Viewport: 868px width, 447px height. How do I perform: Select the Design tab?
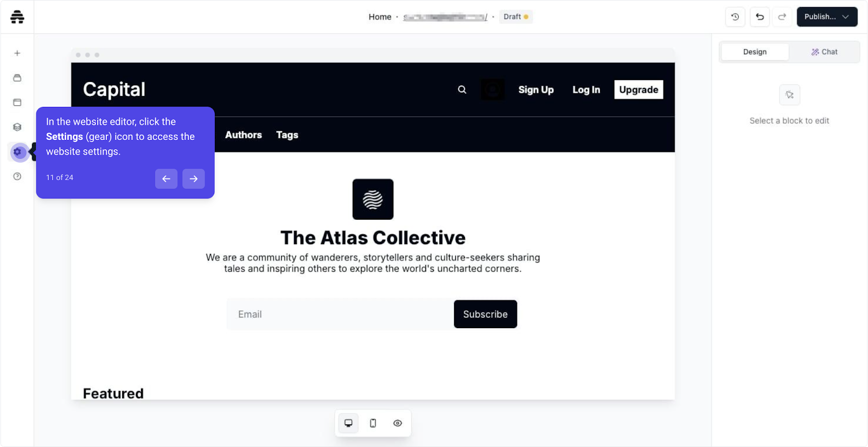(x=755, y=52)
